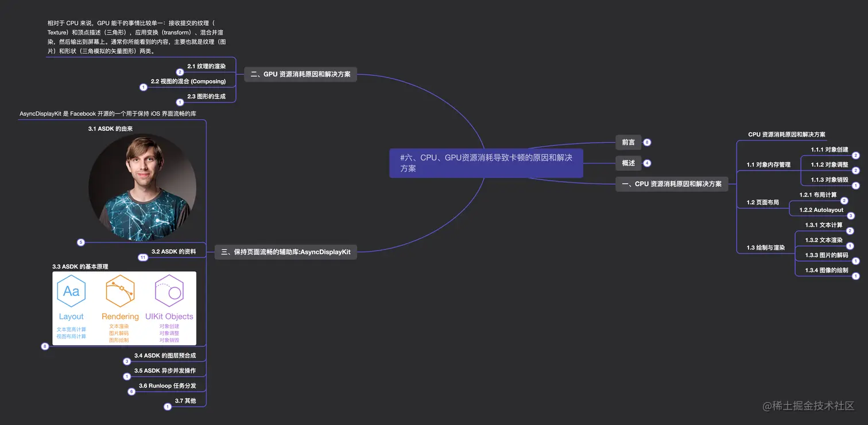Select the 2.2 视图的混合 (Composing) node
The height and width of the screenshot is (425, 868).
click(x=188, y=81)
